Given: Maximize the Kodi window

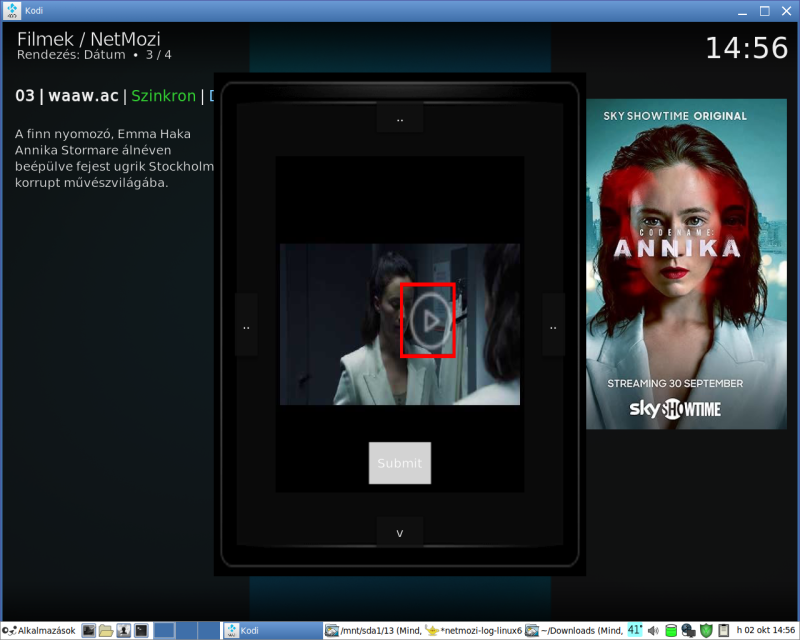Looking at the screenshot, I should coord(764,11).
